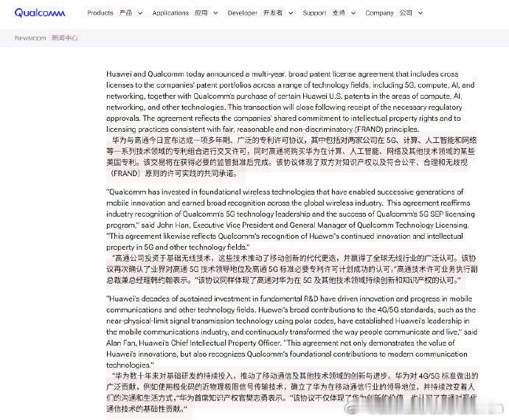Expand the Company chevron arrow

(420, 13)
